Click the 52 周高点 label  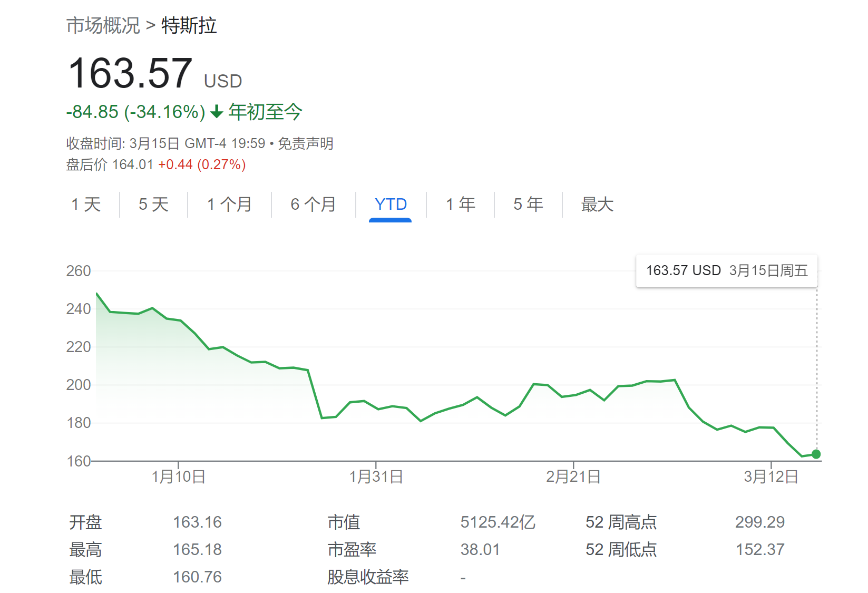click(x=621, y=522)
